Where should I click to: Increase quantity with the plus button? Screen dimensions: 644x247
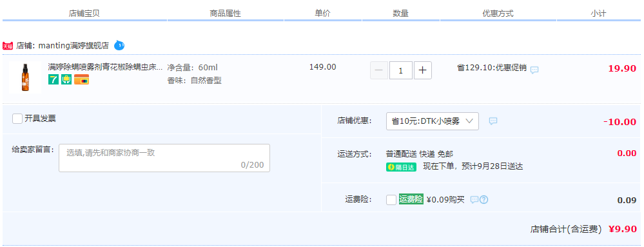tap(423, 71)
